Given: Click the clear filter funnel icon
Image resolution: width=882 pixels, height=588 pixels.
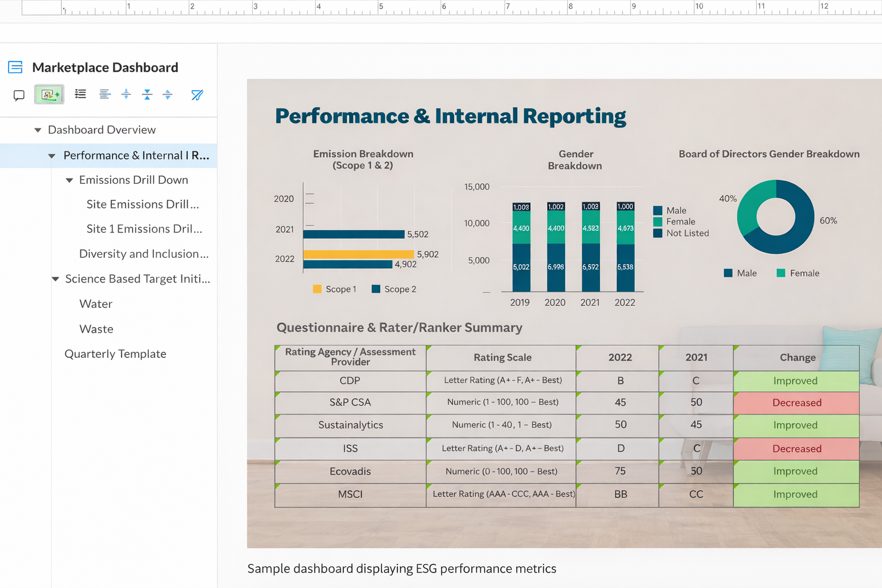Looking at the screenshot, I should click(x=197, y=95).
